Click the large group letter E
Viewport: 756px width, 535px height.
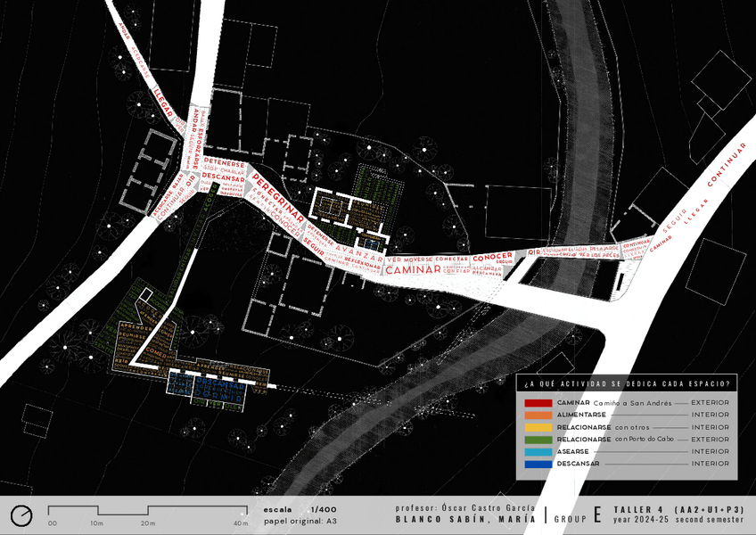598,515
